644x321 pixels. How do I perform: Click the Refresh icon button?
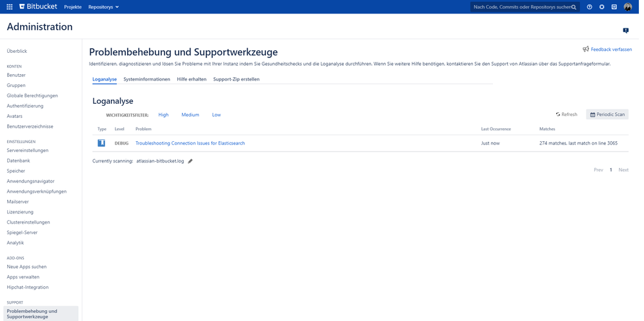coord(567,115)
